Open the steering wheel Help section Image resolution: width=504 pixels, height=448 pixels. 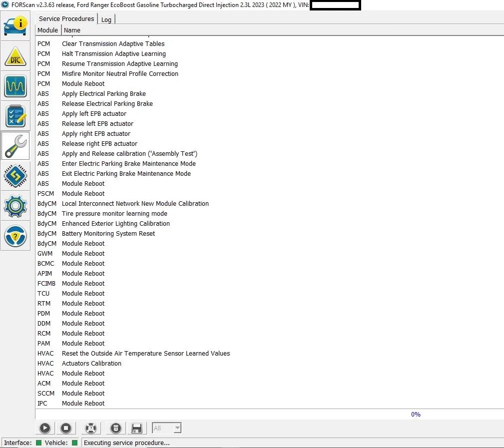click(x=15, y=236)
